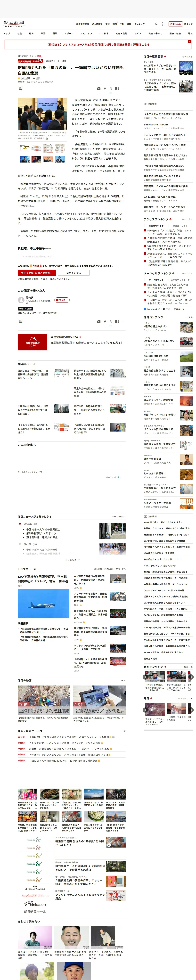Open オピニオン in the main navigation

[86, 33]
